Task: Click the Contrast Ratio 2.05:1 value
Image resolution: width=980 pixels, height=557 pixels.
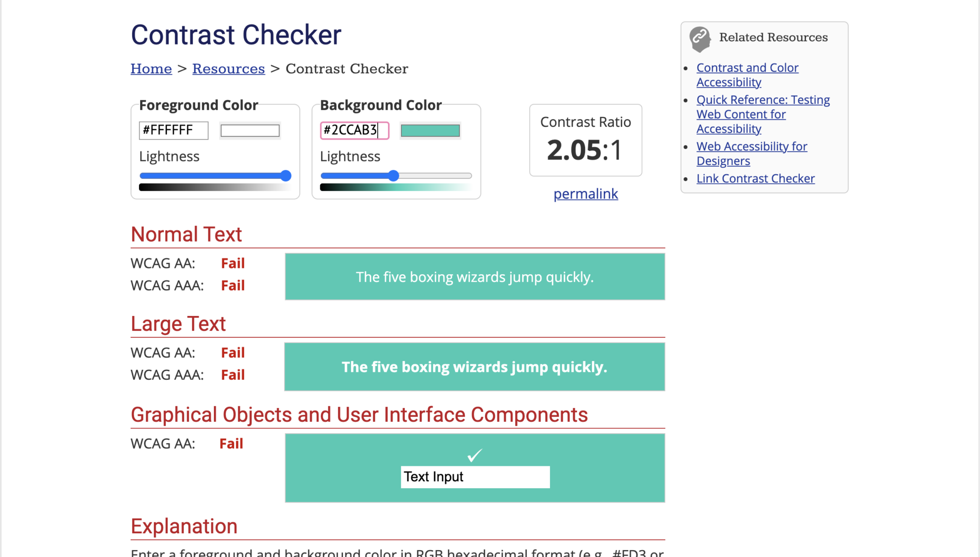Action: pos(585,150)
